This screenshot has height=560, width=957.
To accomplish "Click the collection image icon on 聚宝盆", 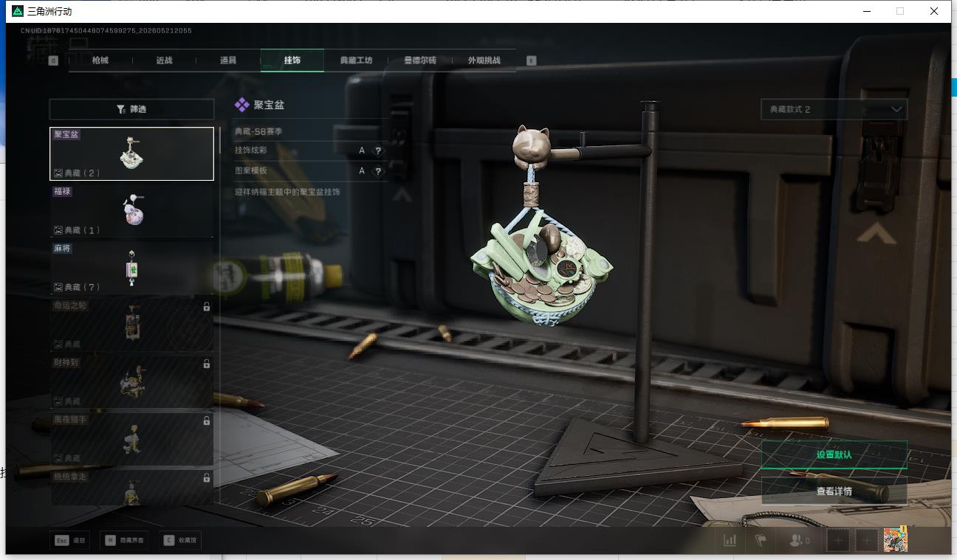I will pyautogui.click(x=58, y=173).
